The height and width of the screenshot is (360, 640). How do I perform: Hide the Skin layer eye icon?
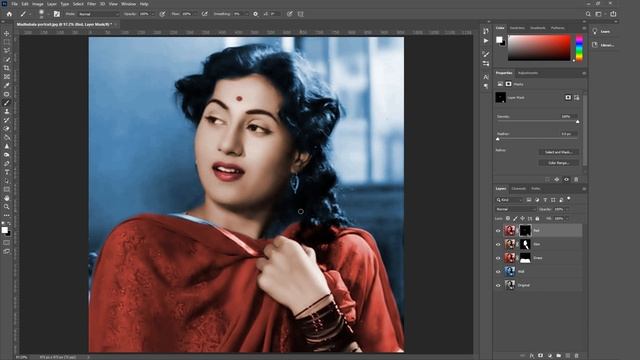(498, 244)
